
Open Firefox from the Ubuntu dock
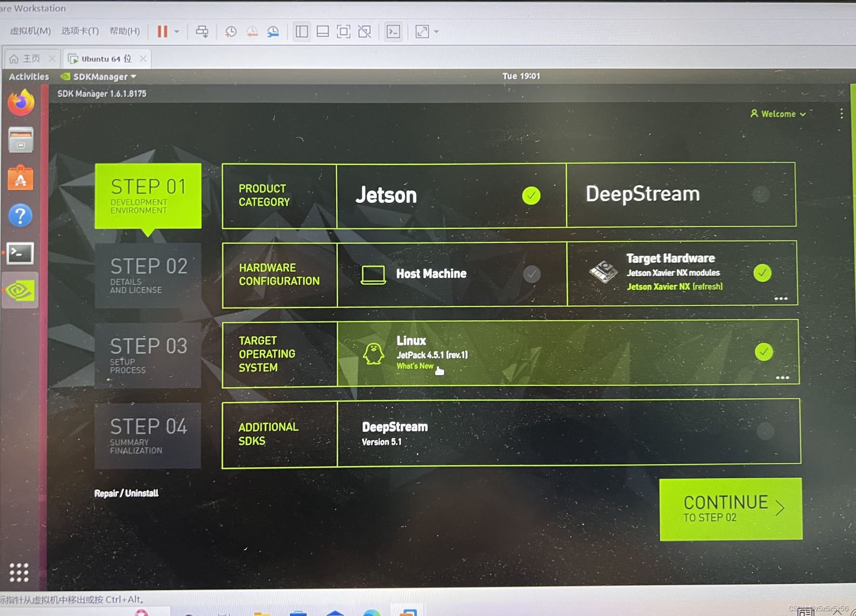pyautogui.click(x=21, y=102)
